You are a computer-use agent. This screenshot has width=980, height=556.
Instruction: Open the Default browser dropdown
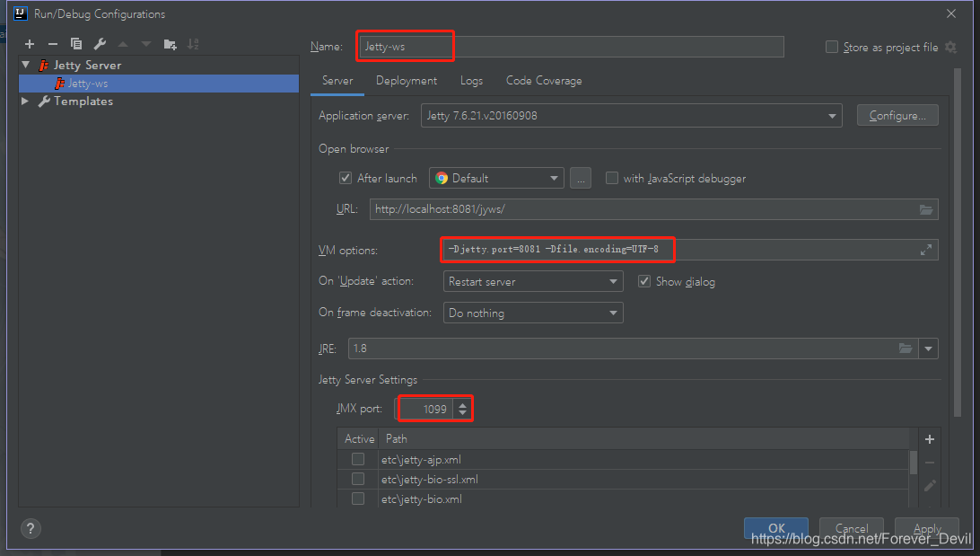pyautogui.click(x=496, y=178)
